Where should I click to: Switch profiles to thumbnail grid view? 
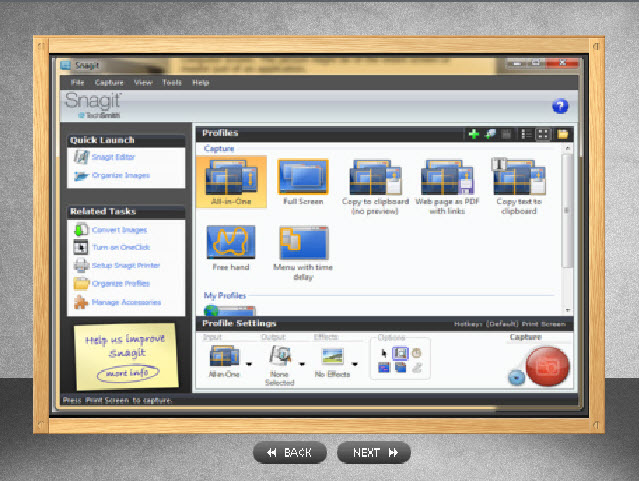coord(543,134)
